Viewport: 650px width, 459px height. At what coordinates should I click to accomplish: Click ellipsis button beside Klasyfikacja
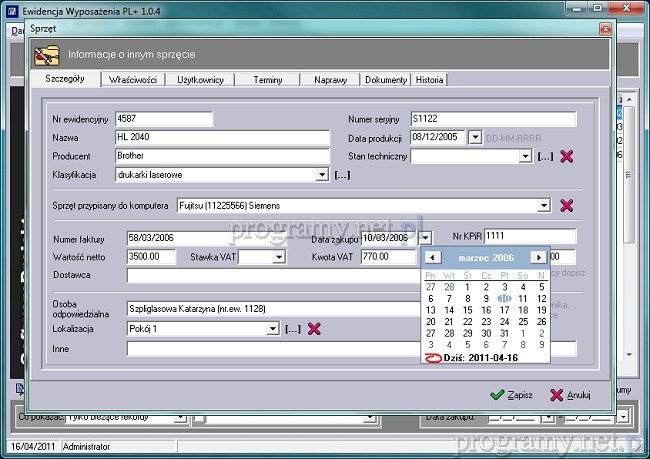[342, 175]
